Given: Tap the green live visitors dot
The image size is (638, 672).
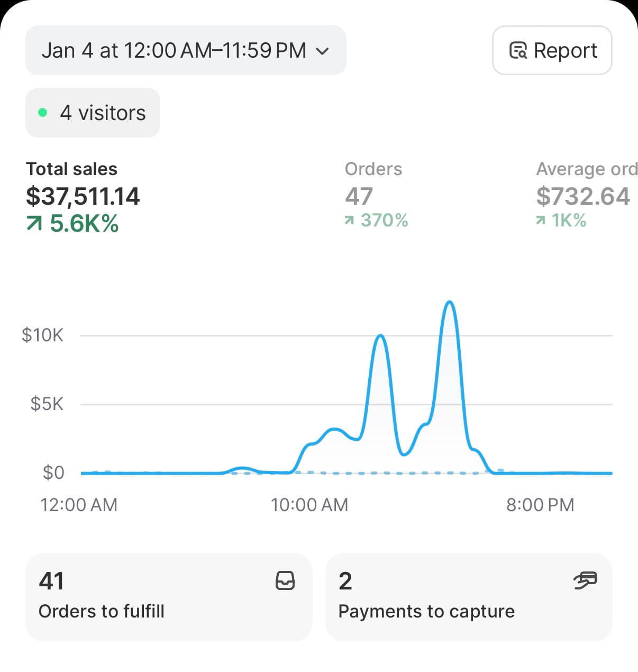Looking at the screenshot, I should pos(43,113).
